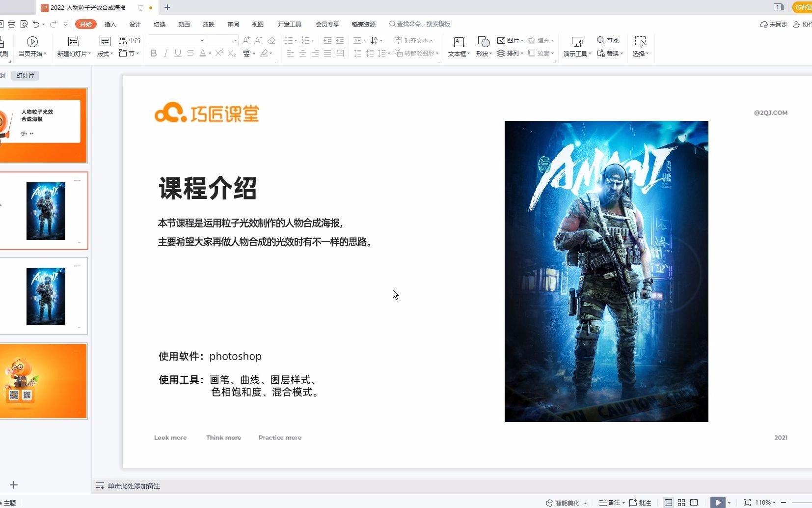This screenshot has height=508, width=812.
Task: Justify the paragraph text
Action: tap(327, 53)
